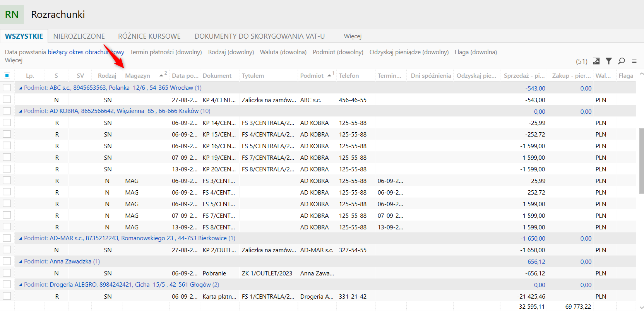
Task: Click the Więcej link under the filters
Action: (x=14, y=60)
